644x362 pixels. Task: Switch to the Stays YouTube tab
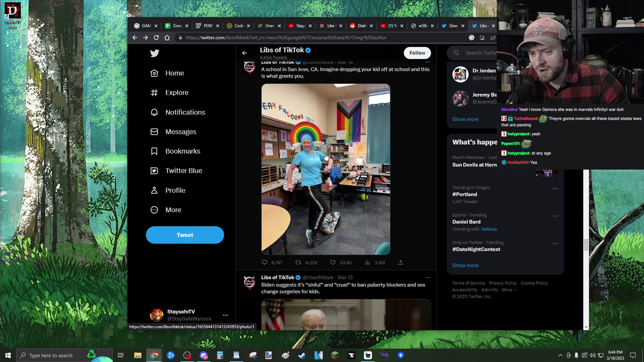pyautogui.click(x=299, y=26)
